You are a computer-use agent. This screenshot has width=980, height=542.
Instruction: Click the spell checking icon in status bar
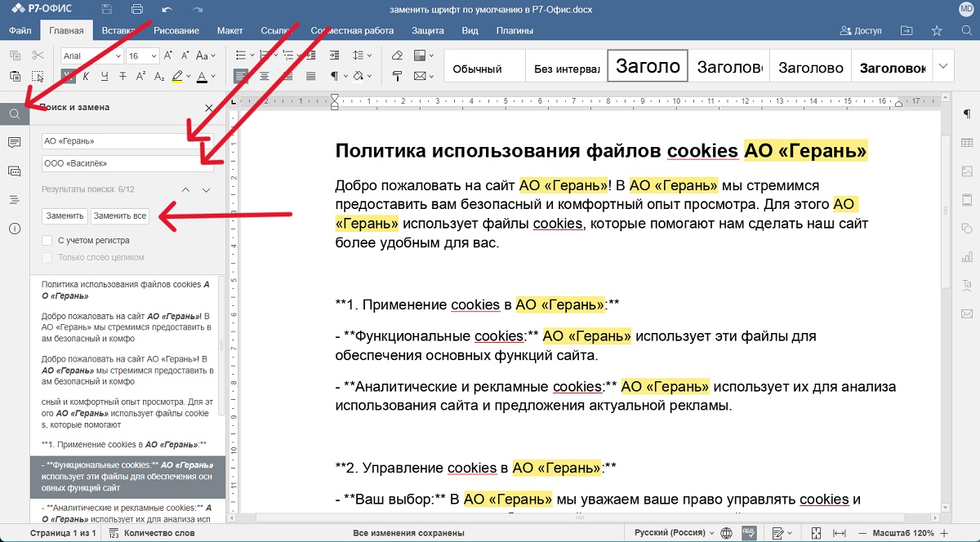[x=750, y=533]
